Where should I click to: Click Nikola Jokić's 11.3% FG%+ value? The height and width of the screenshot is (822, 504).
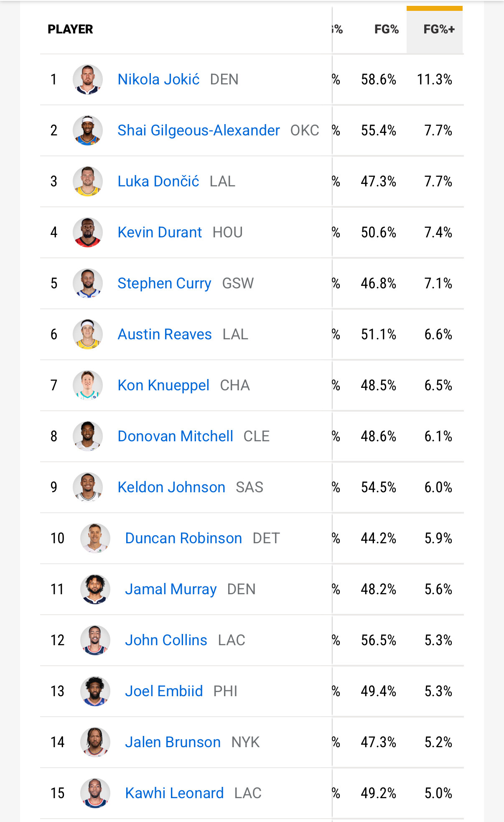tap(434, 79)
